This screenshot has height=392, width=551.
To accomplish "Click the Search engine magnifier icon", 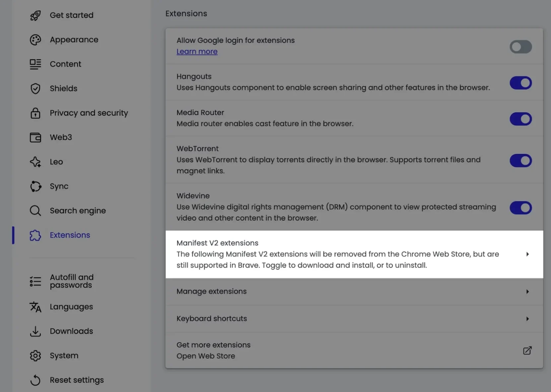I will (x=35, y=211).
